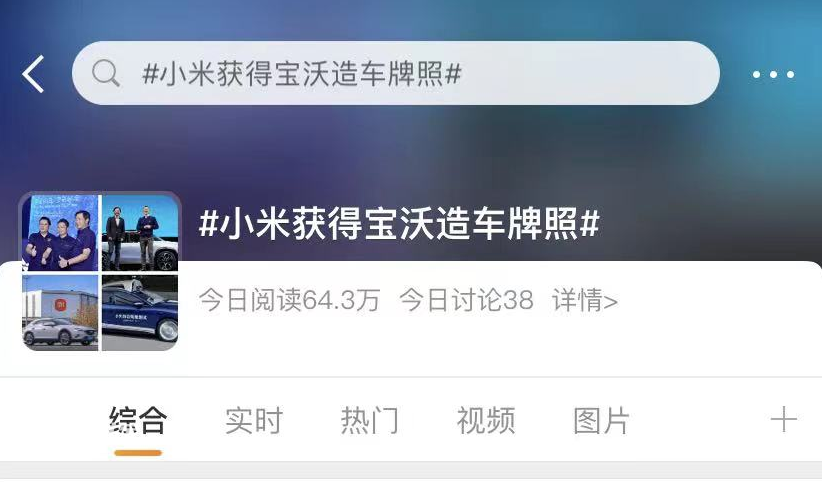Open the 详情> details link

[x=585, y=301]
